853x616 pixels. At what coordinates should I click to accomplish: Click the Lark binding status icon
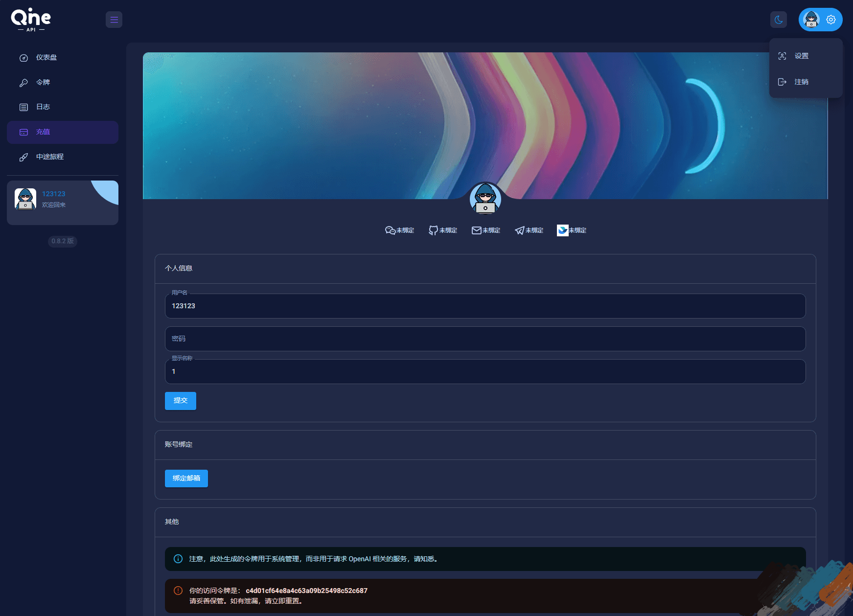coord(563,230)
